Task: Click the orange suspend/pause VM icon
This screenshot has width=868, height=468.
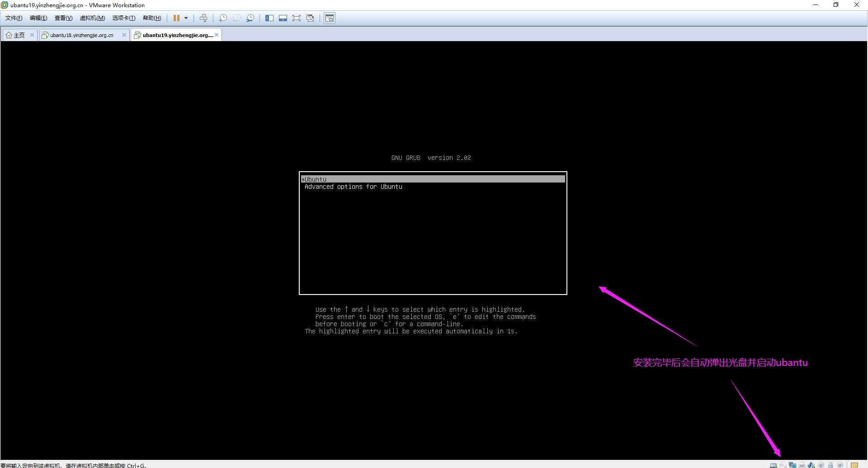Action: pos(176,18)
